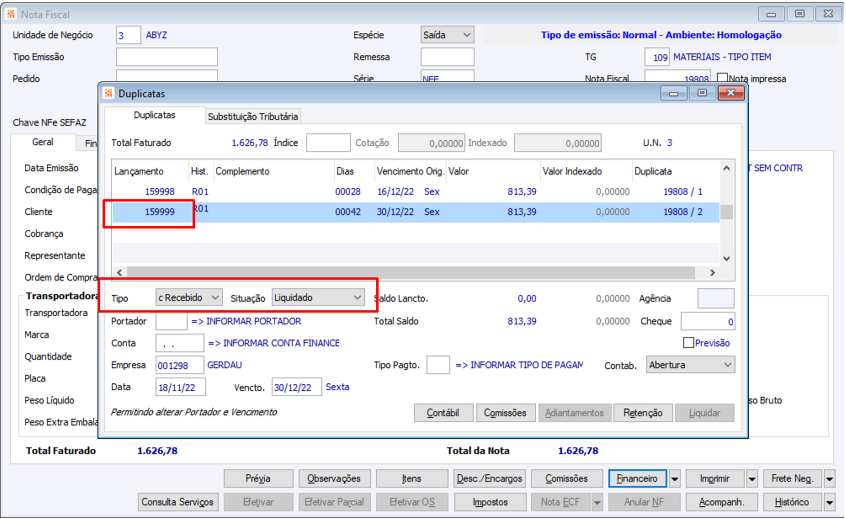This screenshot has width=846, height=519.
Task: Click the Vencto. field 30/12/22
Action: tap(296, 387)
